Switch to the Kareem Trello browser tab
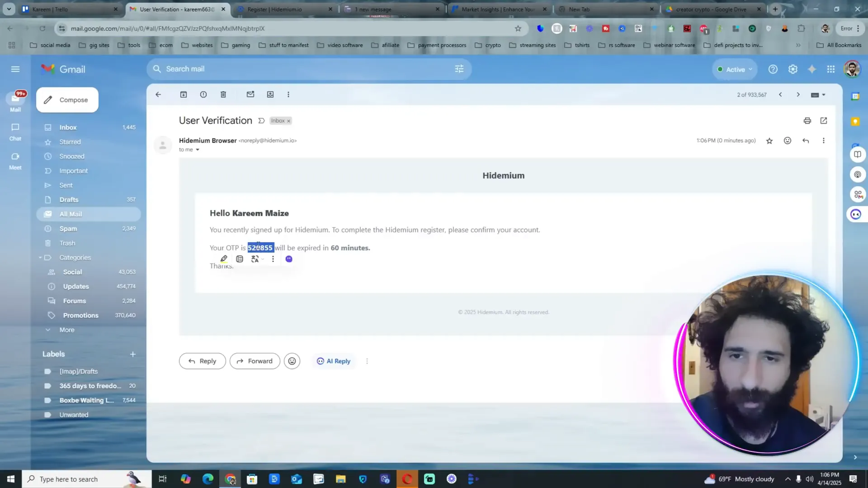Image resolution: width=868 pixels, height=488 pixels. 68,9
